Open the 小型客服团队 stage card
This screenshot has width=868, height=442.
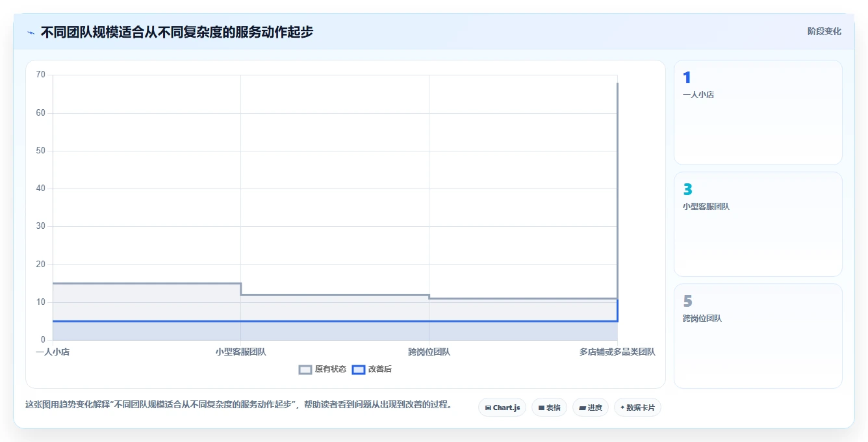(758, 224)
